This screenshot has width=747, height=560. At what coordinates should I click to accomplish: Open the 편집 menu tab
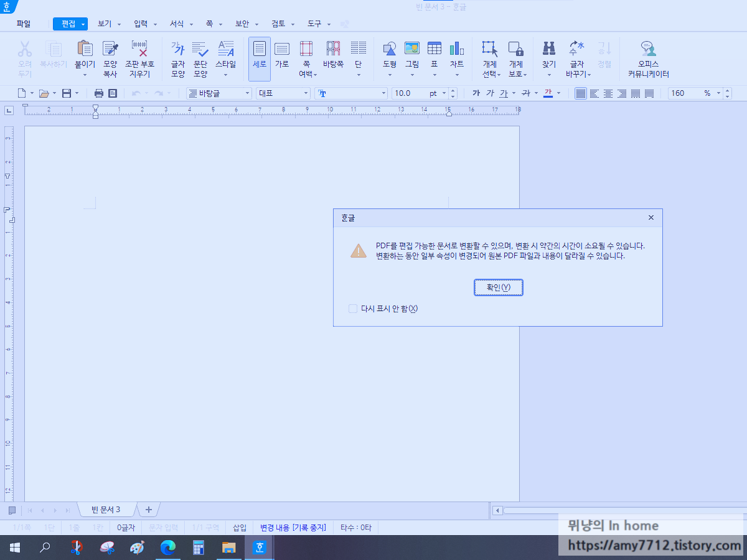70,24
